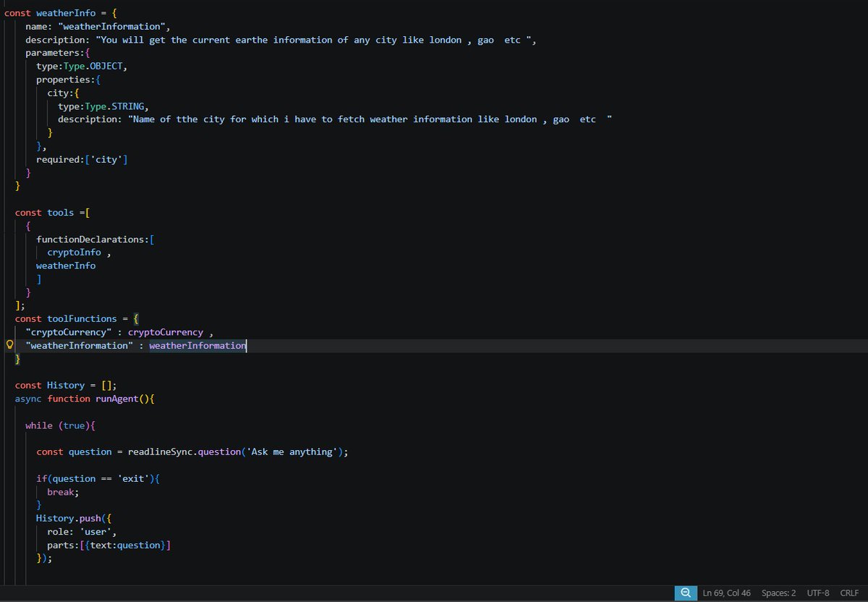Click the string starting "You will get the current"
868x602 pixels.
[315, 40]
